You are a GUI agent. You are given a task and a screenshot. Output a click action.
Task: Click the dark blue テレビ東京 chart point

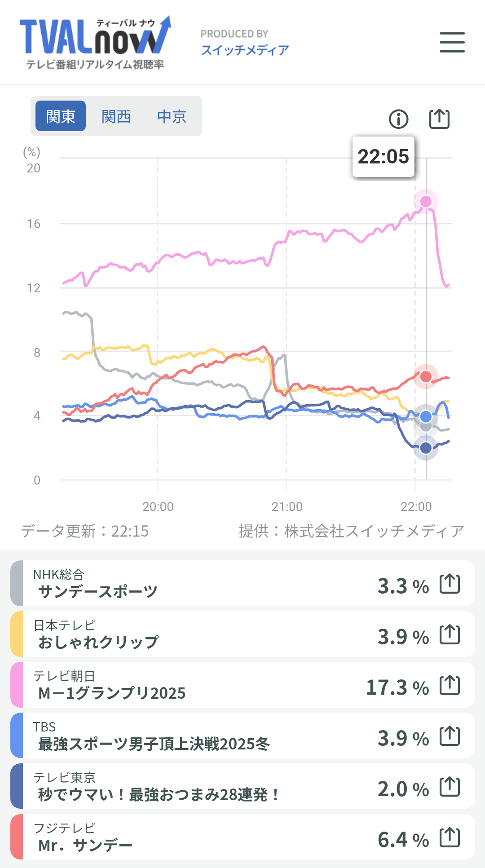click(426, 448)
